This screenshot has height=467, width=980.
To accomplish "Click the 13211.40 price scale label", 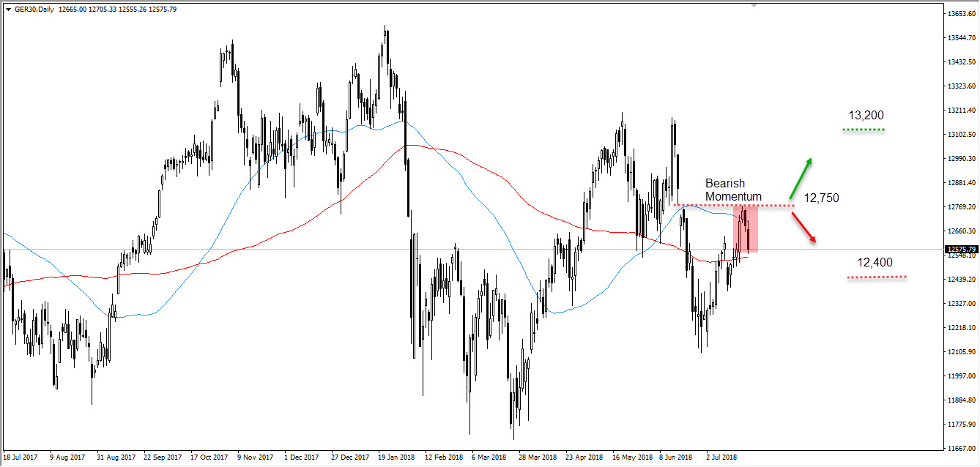I will 962,110.
